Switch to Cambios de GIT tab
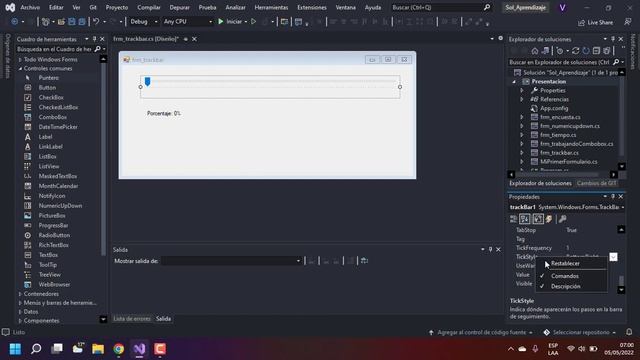 click(596, 183)
